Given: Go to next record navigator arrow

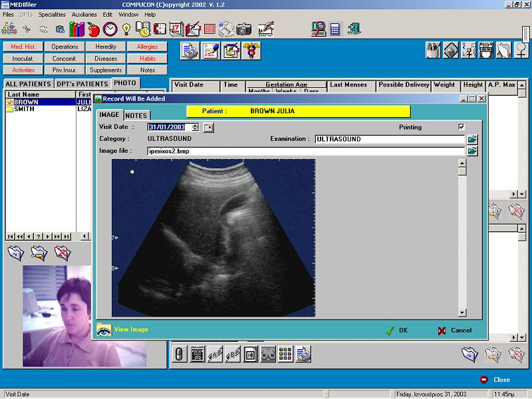Looking at the screenshot, I should pos(48,237).
